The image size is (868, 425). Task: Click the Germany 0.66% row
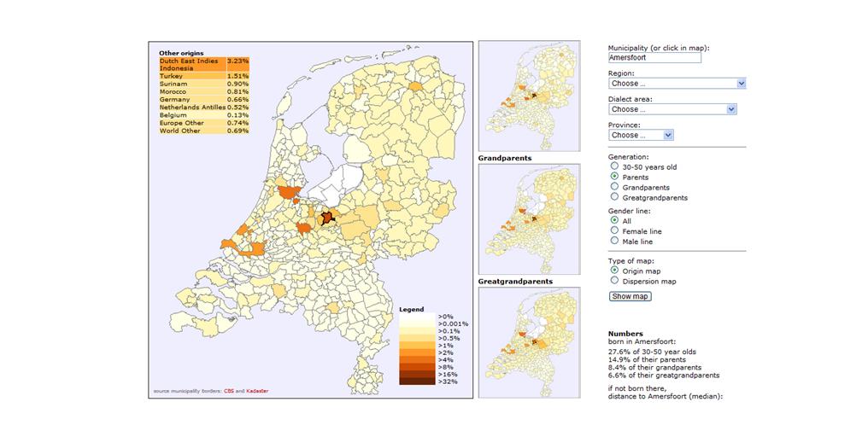coord(204,100)
